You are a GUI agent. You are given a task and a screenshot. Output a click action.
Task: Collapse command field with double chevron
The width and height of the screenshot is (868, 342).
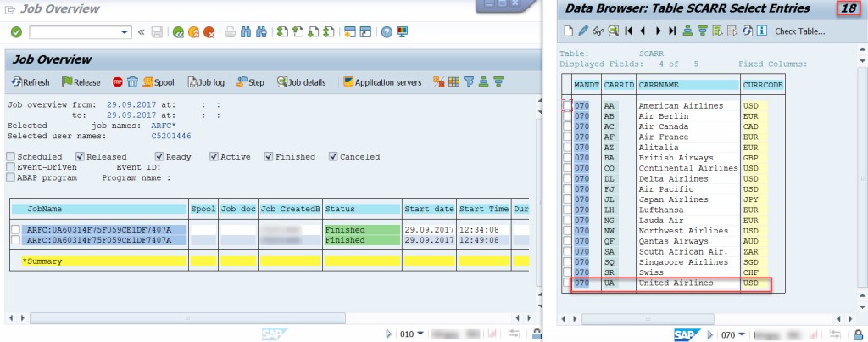[x=142, y=32]
